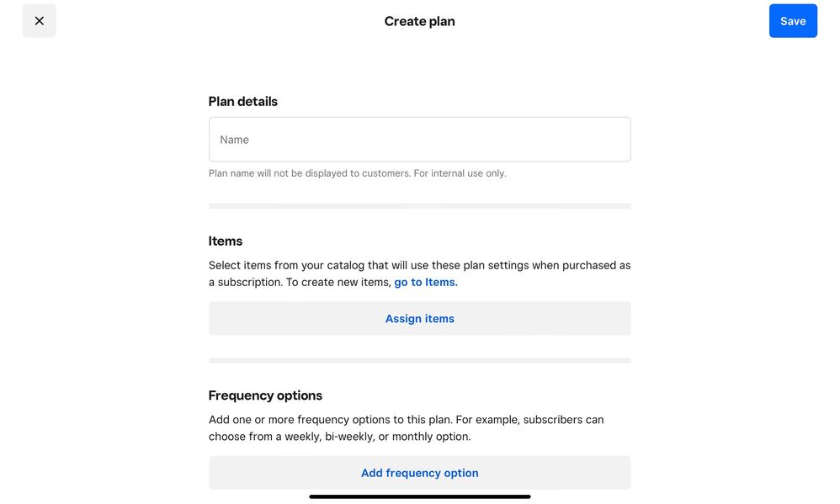Save the new plan
The width and height of the screenshot is (840, 504).
point(792,21)
